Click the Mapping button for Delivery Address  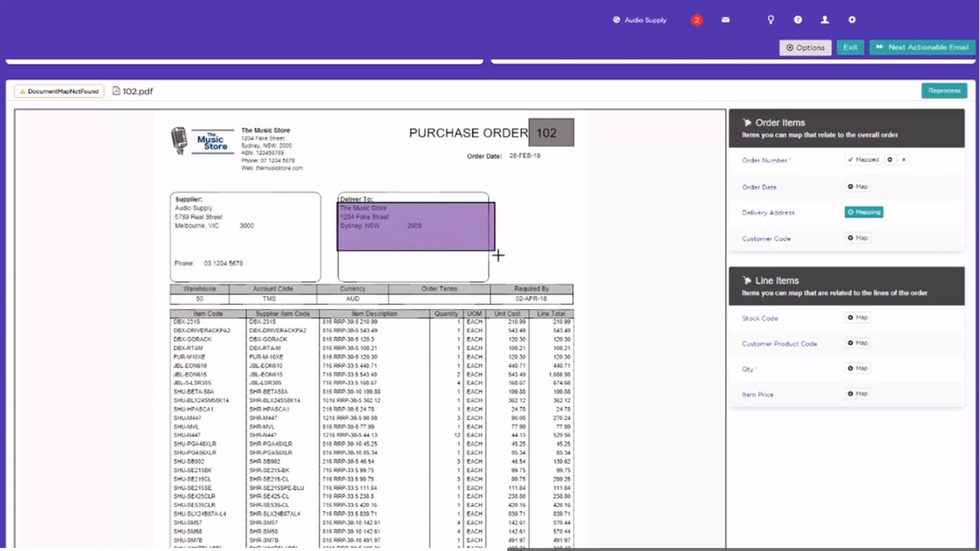tap(864, 212)
